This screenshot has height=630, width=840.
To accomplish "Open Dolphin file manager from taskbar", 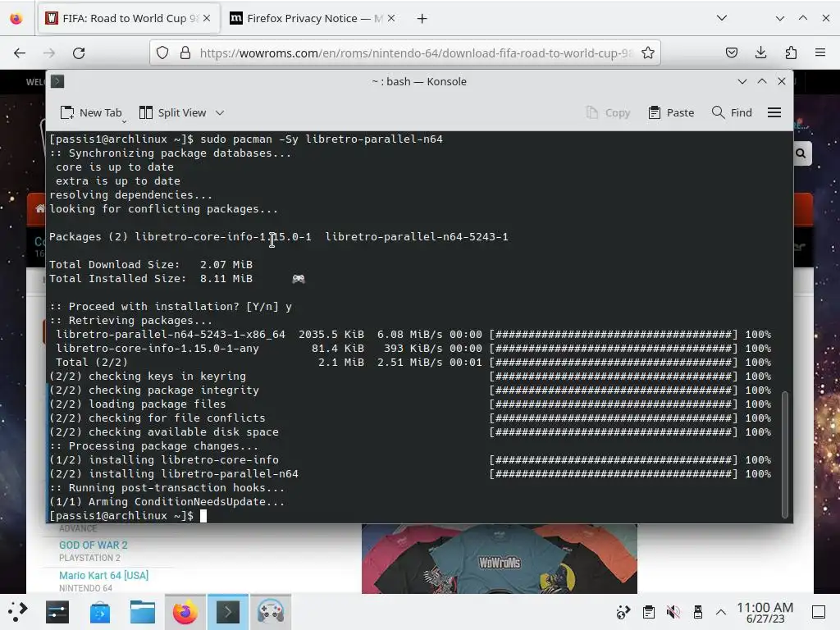I will point(143,612).
